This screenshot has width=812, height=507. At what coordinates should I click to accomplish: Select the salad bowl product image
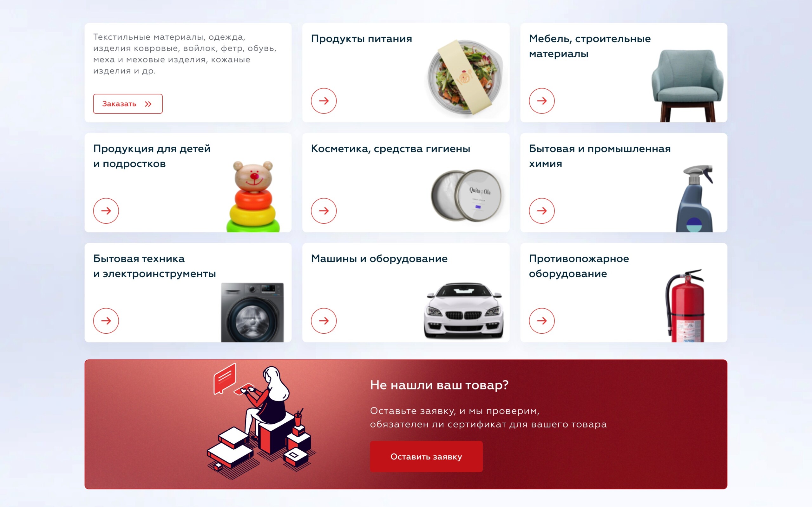[465, 79]
